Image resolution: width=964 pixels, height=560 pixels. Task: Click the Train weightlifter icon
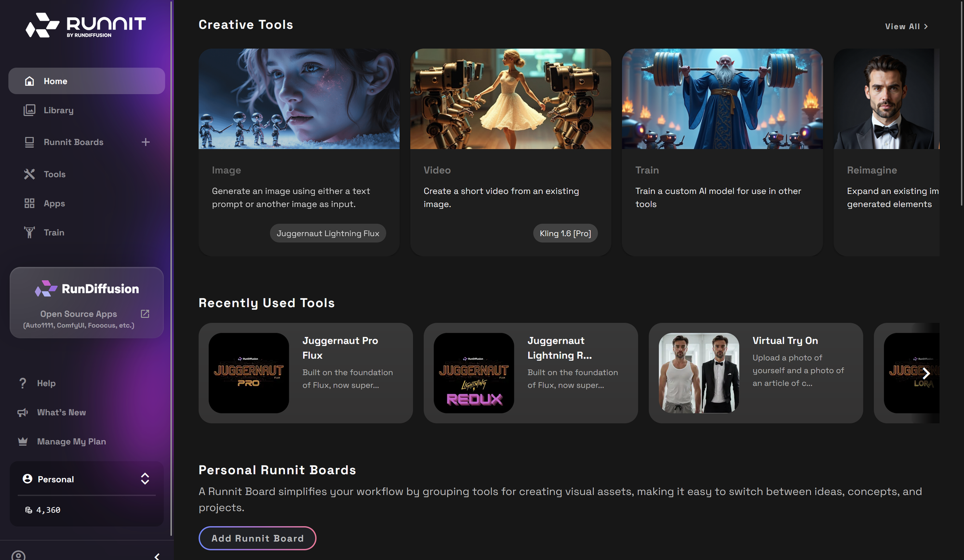click(29, 233)
